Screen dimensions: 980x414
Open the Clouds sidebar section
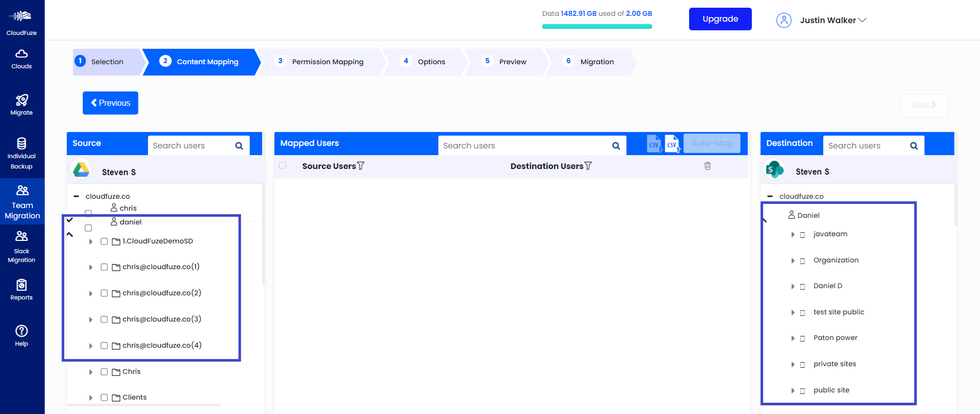pos(22,59)
